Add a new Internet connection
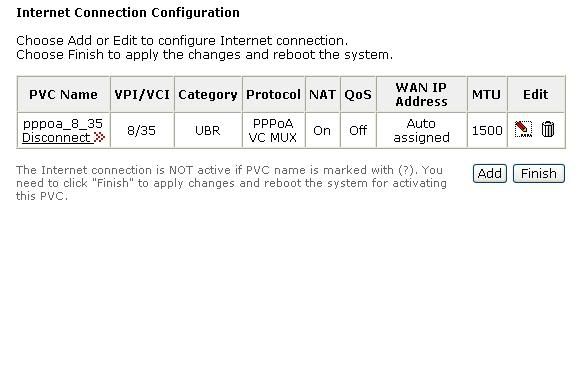Screen dimensions: 588x384 tap(490, 174)
